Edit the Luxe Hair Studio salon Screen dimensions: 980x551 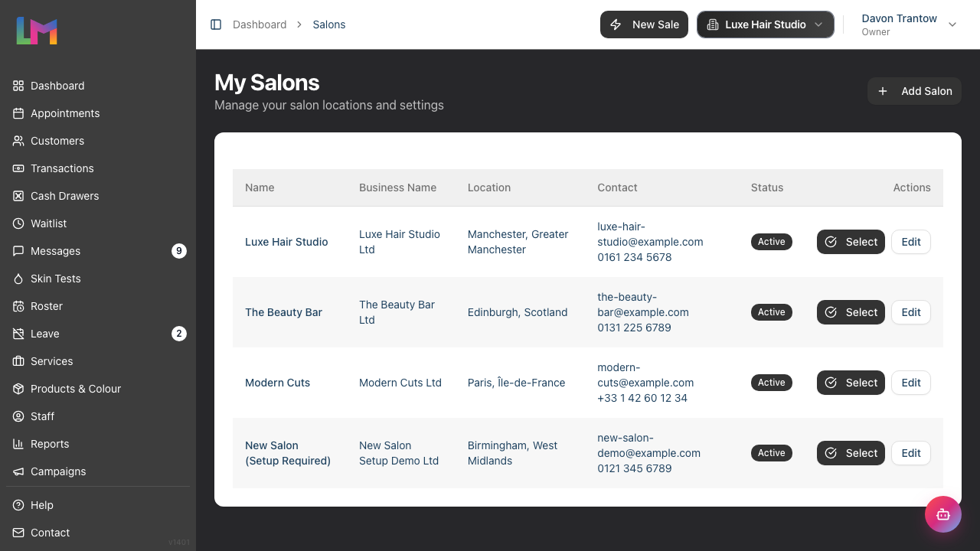click(911, 242)
